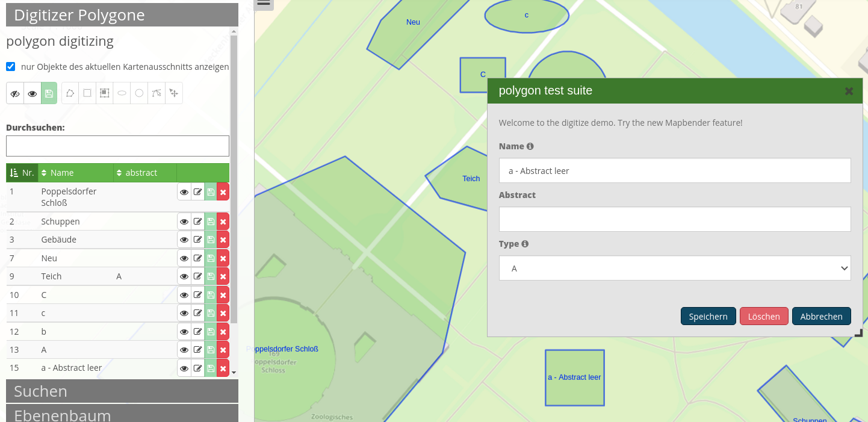
Task: Click the Poppelsdorfer Schloß name cell
Action: click(76, 197)
